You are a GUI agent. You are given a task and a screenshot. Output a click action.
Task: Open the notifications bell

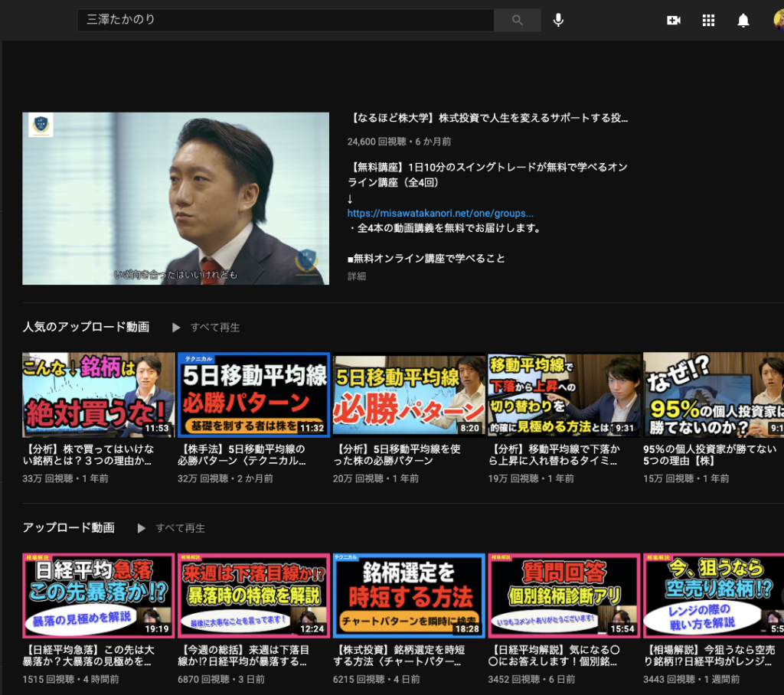click(743, 21)
